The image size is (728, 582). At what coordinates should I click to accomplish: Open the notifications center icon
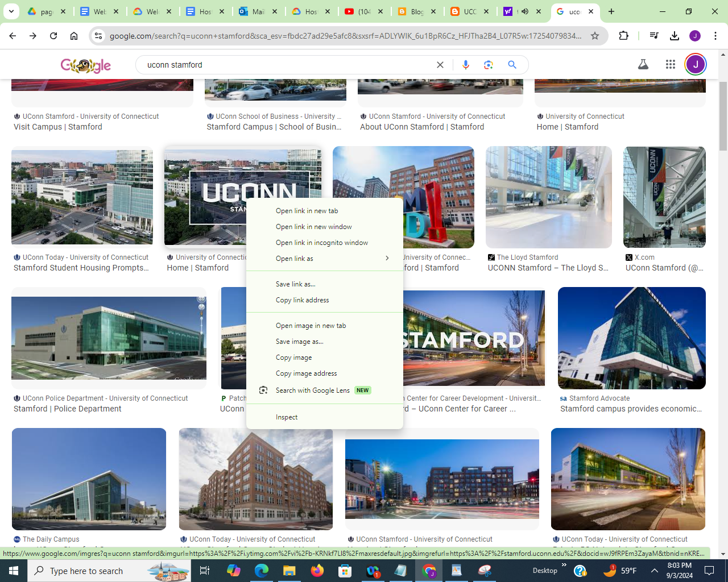(709, 571)
